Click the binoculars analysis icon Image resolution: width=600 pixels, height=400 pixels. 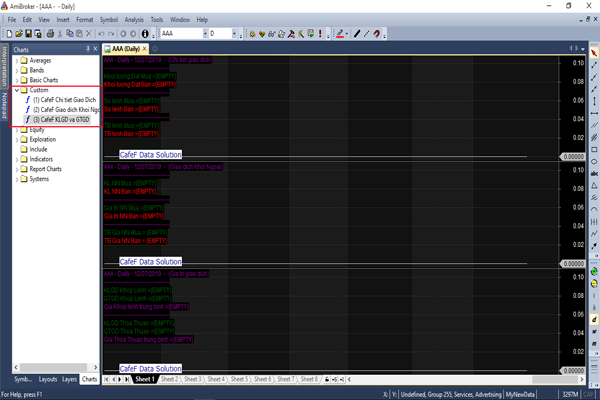272,34
